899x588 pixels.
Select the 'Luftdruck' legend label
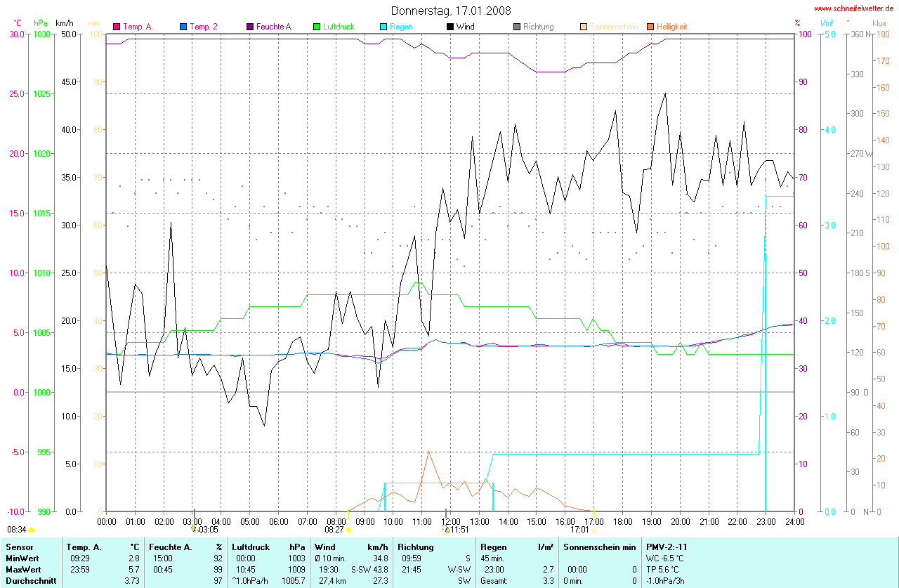click(x=339, y=27)
